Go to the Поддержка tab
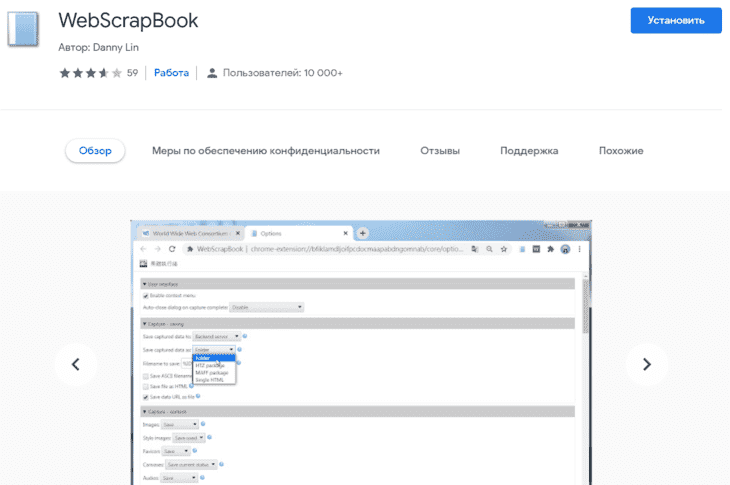The image size is (730, 485). (x=529, y=151)
